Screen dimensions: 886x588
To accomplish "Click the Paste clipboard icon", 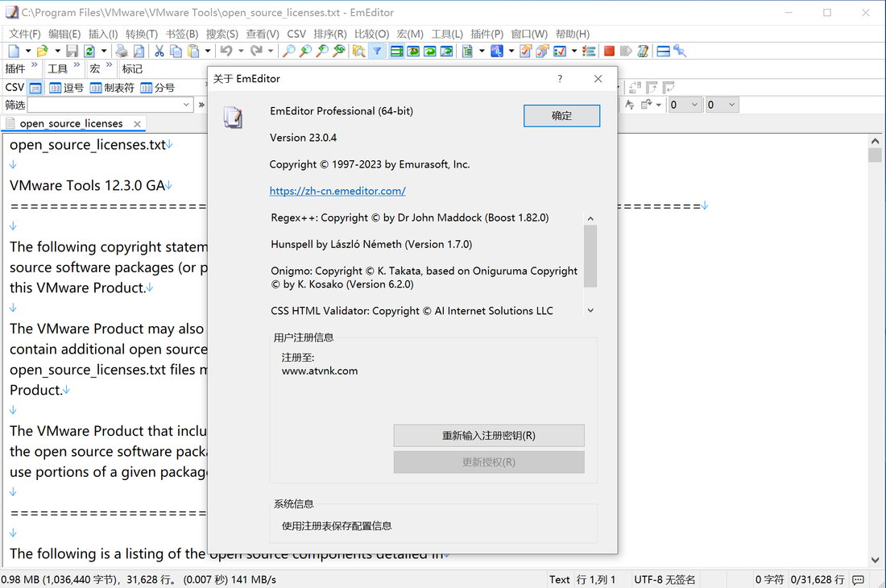I will click(193, 52).
